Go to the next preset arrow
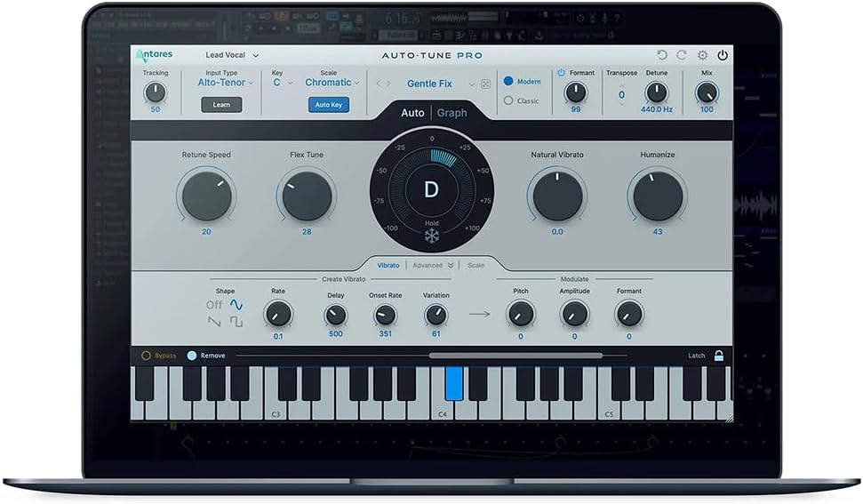The image size is (863, 504). tap(388, 84)
